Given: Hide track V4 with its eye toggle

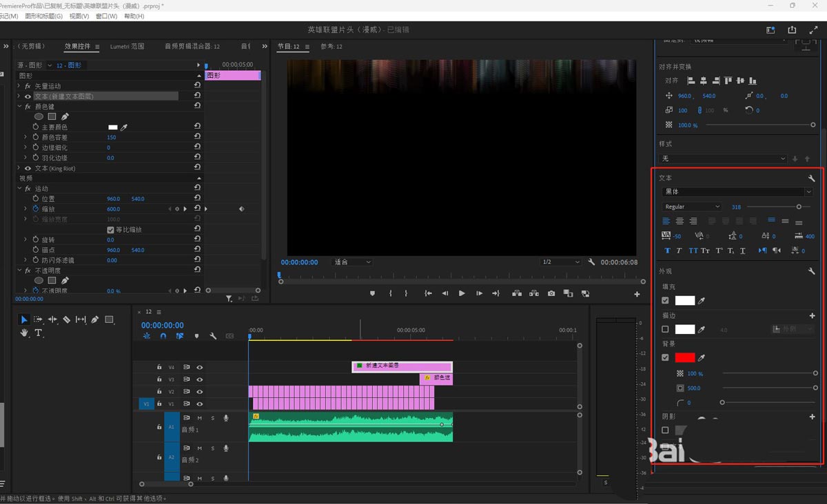Looking at the screenshot, I should [199, 367].
